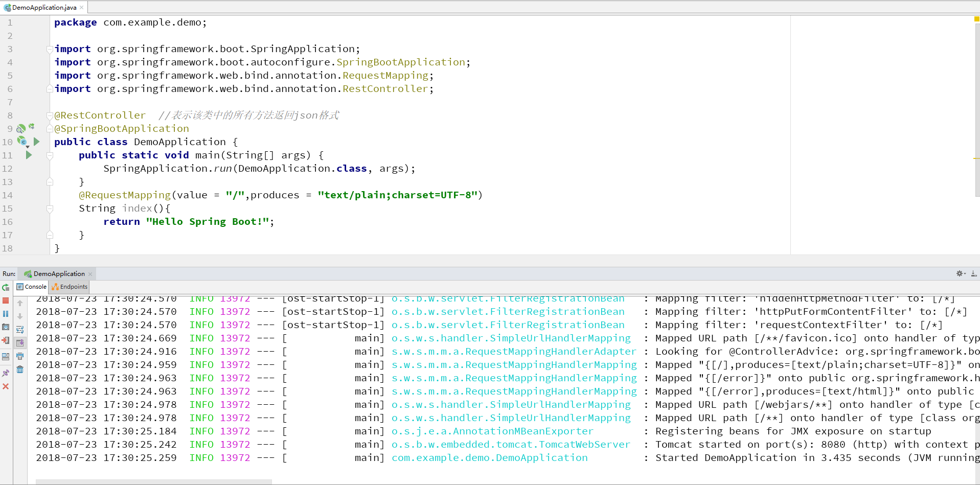The image size is (980, 485).
Task: Click the warning stripe mark in editor scrollbar
Action: tap(976, 158)
